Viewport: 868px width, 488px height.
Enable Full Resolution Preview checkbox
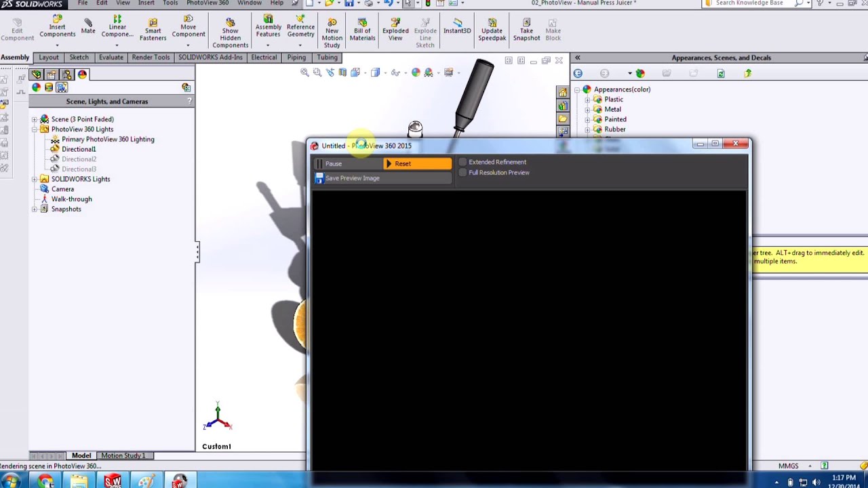[463, 173]
